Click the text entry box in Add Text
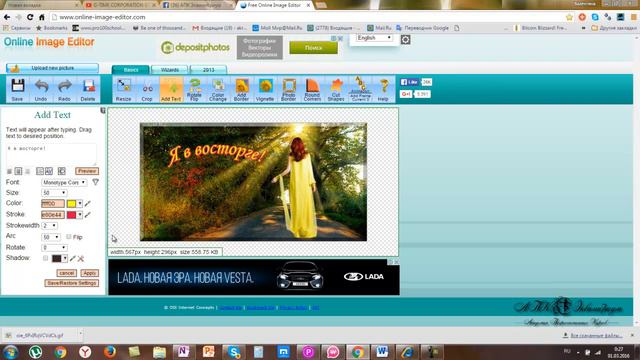 [x=51, y=154]
